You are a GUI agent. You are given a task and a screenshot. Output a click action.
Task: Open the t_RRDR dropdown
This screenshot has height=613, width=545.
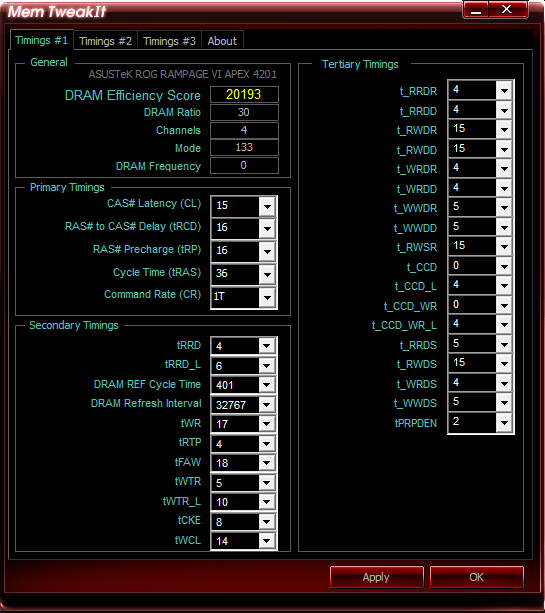coord(504,91)
